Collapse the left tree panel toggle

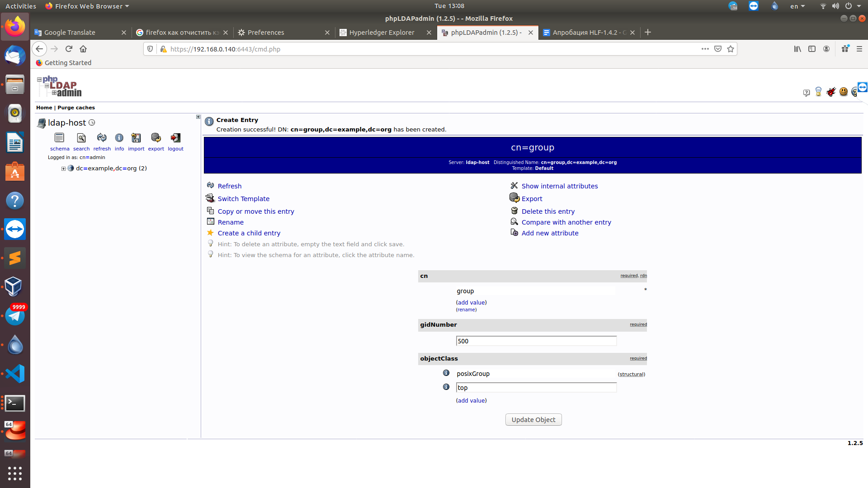pos(198,117)
